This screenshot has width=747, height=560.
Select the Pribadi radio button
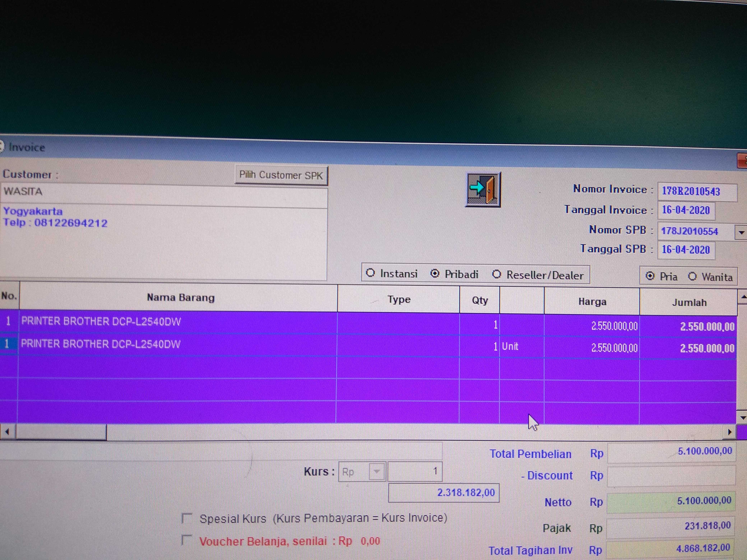tap(435, 273)
